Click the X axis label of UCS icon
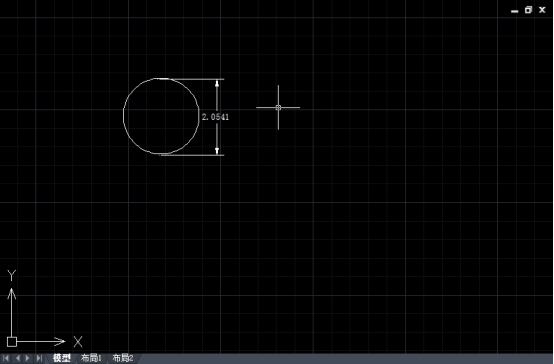The width and height of the screenshot is (554, 364). [78, 342]
